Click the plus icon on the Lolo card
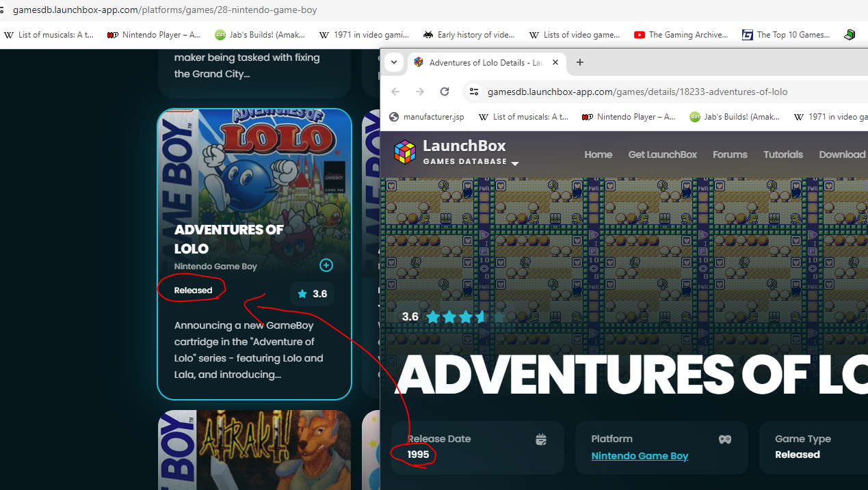This screenshot has width=868, height=490. tap(326, 265)
